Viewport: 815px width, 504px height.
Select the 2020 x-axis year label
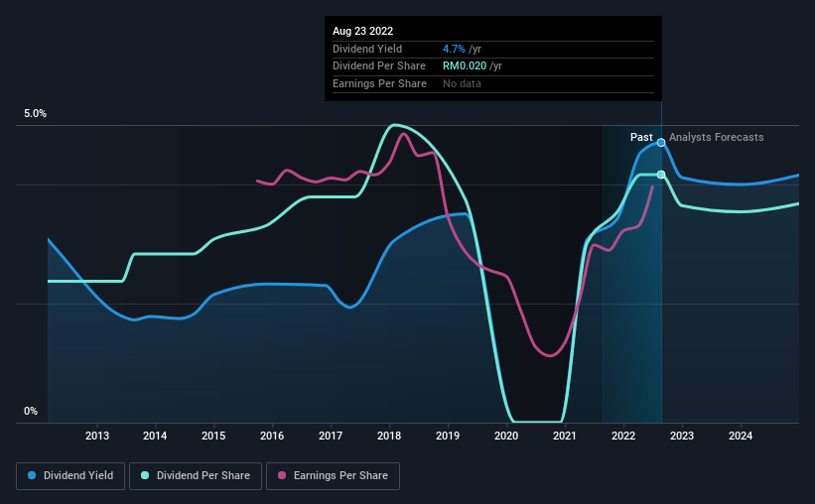pyautogui.click(x=506, y=436)
